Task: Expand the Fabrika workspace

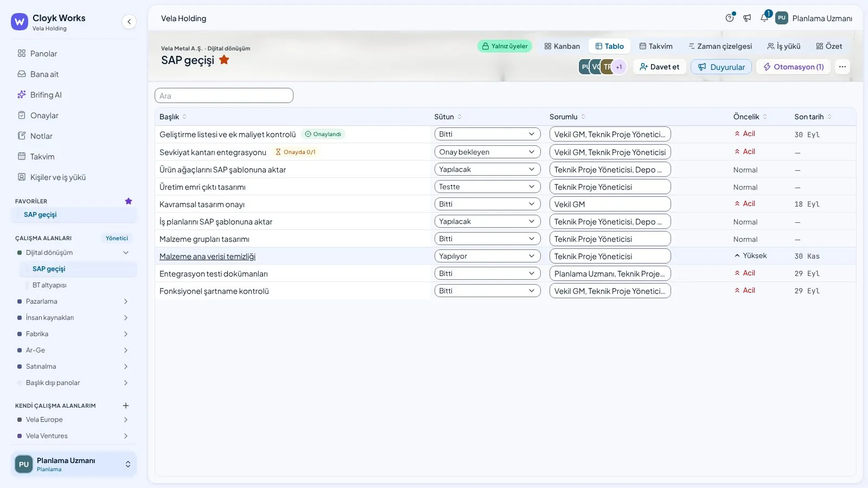Action: (x=126, y=334)
